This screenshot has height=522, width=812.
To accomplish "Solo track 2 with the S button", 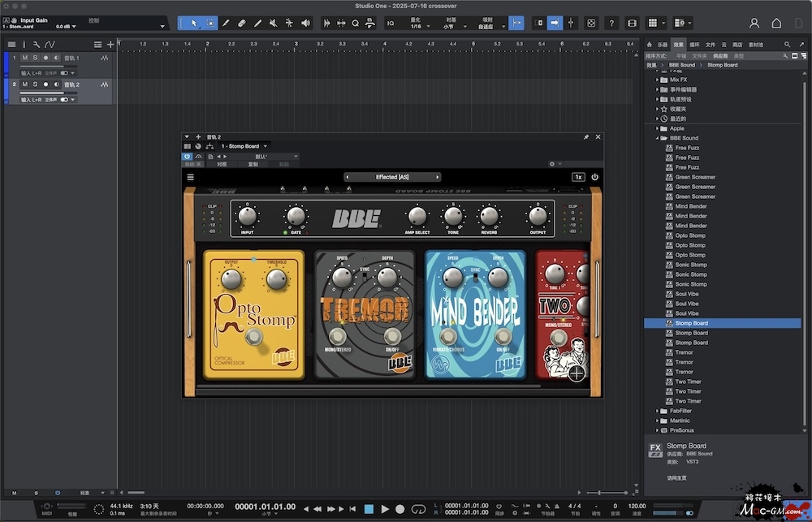I will [x=35, y=84].
